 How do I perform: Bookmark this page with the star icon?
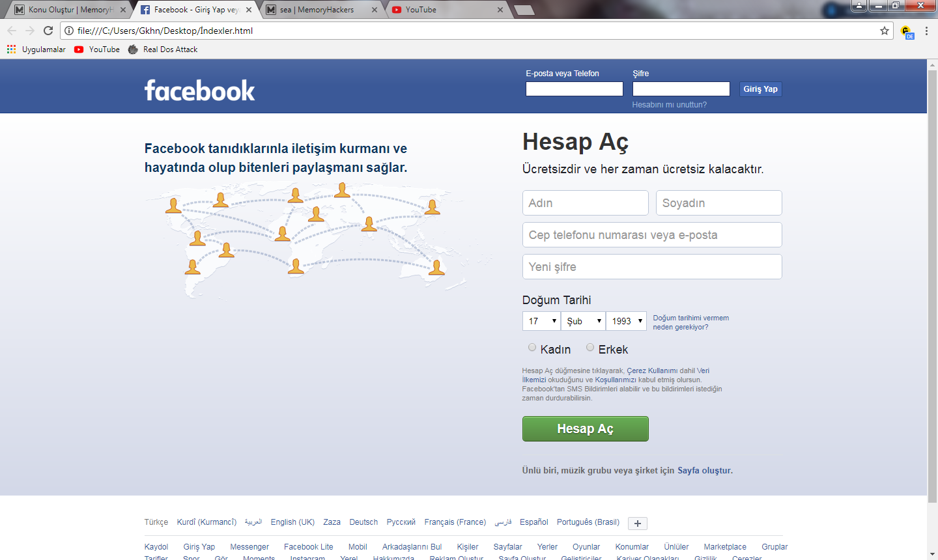click(x=885, y=31)
